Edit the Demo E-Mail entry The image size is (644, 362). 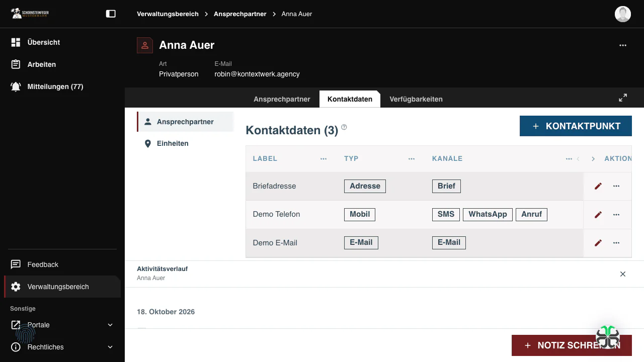(598, 243)
